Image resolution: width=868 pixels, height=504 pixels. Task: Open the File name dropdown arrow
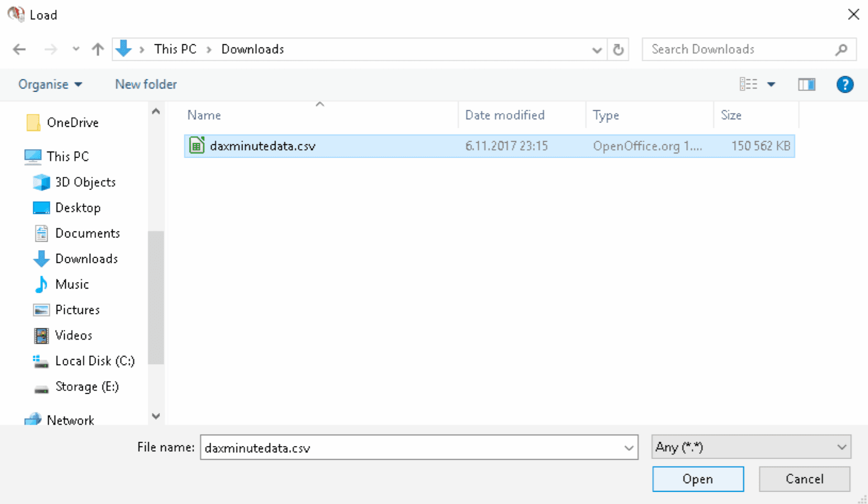[x=629, y=448]
